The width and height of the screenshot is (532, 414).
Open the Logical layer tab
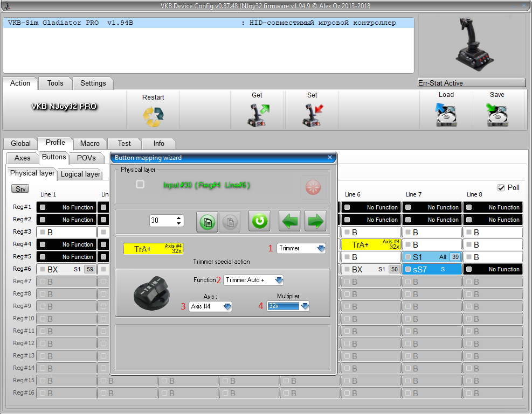click(80, 174)
